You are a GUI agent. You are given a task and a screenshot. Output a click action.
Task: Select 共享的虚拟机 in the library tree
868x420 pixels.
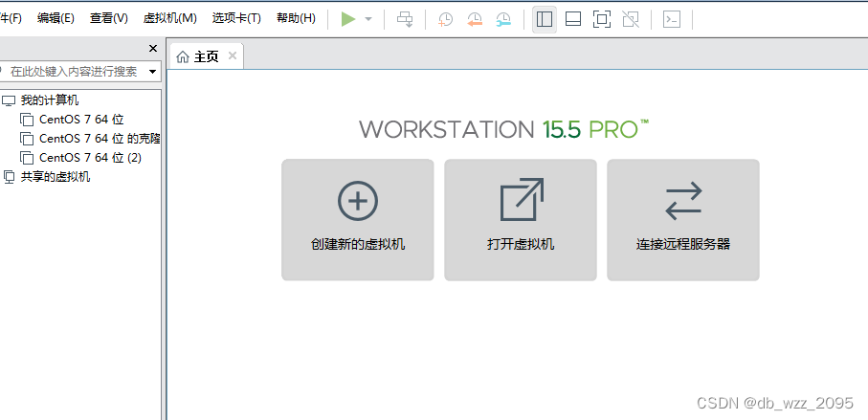(56, 177)
